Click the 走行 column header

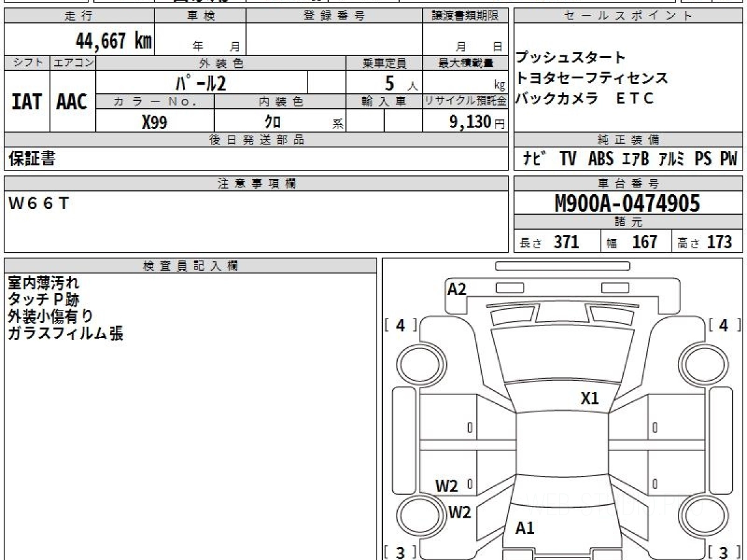[x=78, y=16]
